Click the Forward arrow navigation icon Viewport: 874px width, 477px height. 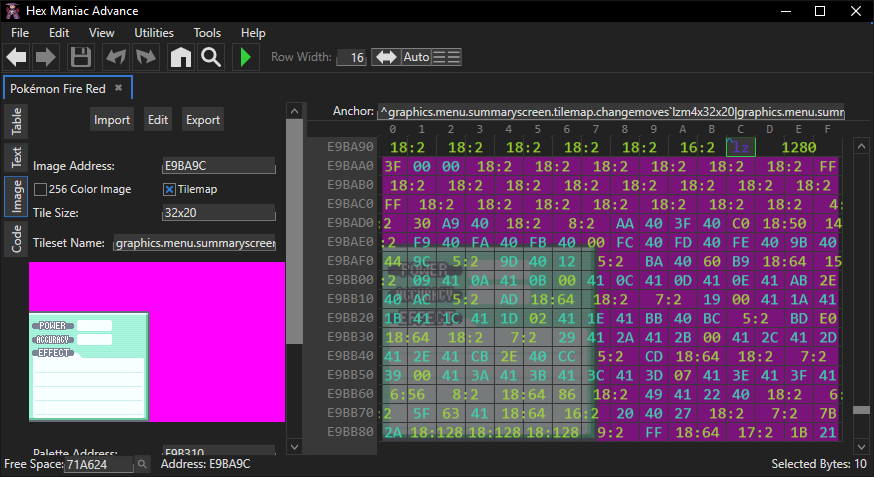coord(46,57)
